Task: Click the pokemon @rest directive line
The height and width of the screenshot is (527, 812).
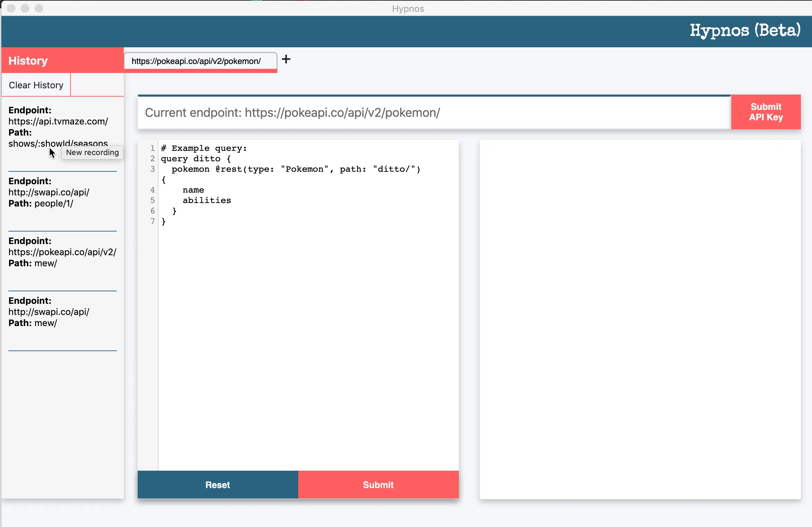Action: point(296,169)
